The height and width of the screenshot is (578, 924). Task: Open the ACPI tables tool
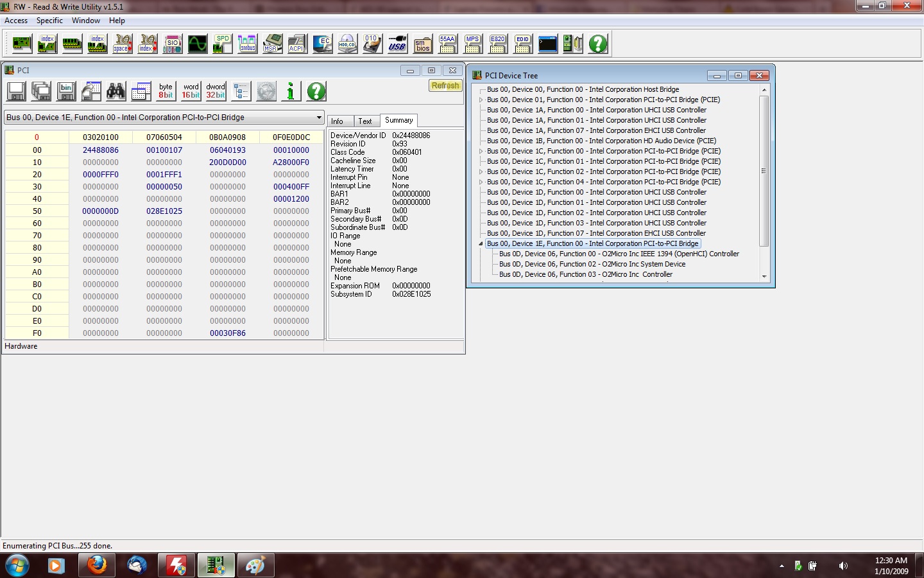297,44
